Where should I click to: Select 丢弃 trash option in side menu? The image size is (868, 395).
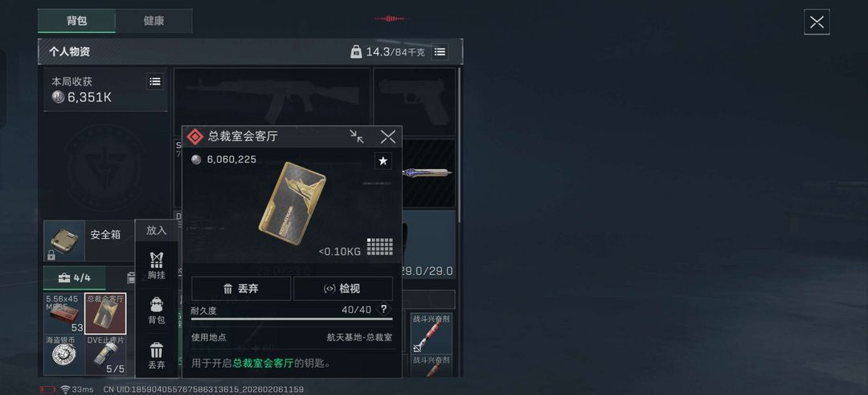(x=156, y=356)
